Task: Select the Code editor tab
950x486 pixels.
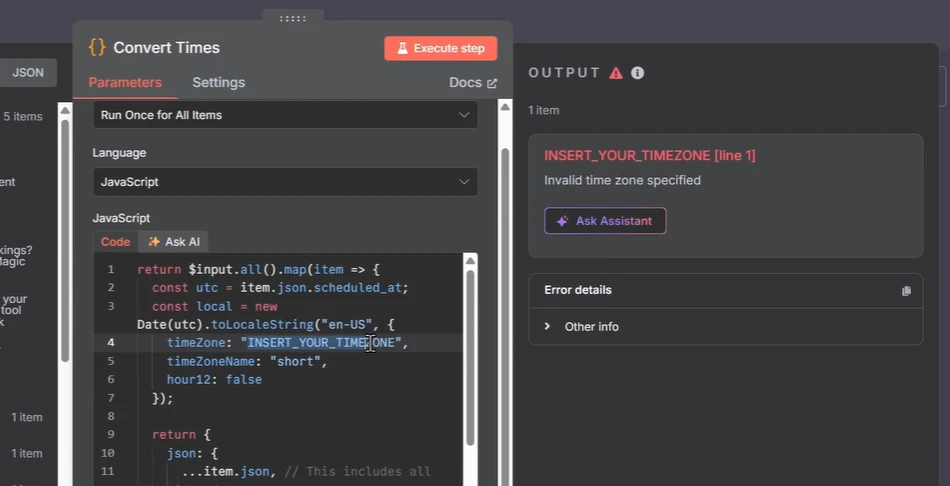Action: click(x=115, y=242)
